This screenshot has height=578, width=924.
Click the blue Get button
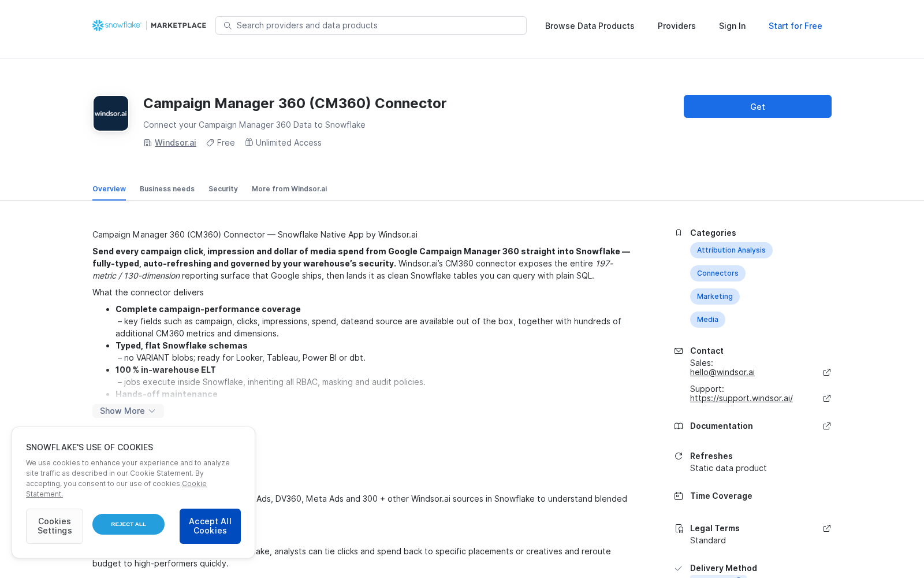(758, 106)
